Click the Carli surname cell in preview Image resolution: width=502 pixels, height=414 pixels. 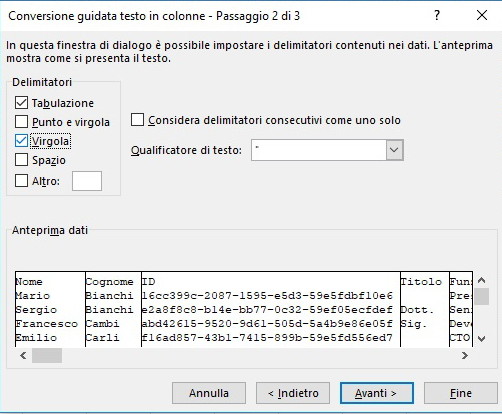102,338
